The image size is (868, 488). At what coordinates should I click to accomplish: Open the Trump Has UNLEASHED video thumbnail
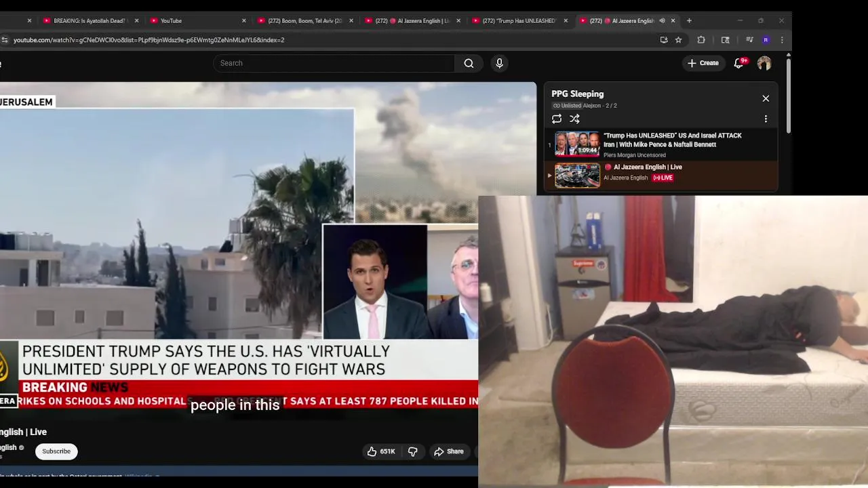(577, 144)
